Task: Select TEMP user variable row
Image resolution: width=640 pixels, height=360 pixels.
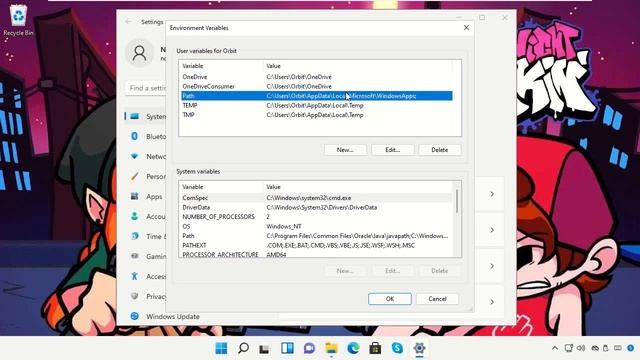Action: tap(317, 105)
